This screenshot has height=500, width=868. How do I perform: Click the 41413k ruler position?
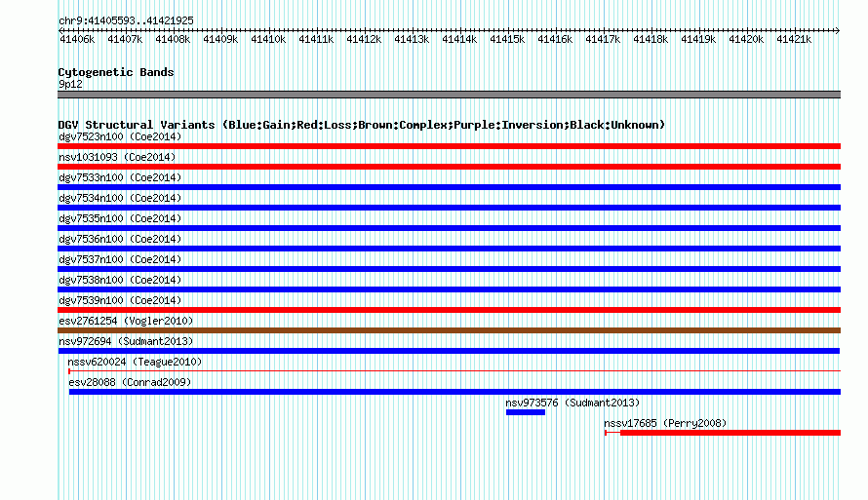click(x=412, y=39)
